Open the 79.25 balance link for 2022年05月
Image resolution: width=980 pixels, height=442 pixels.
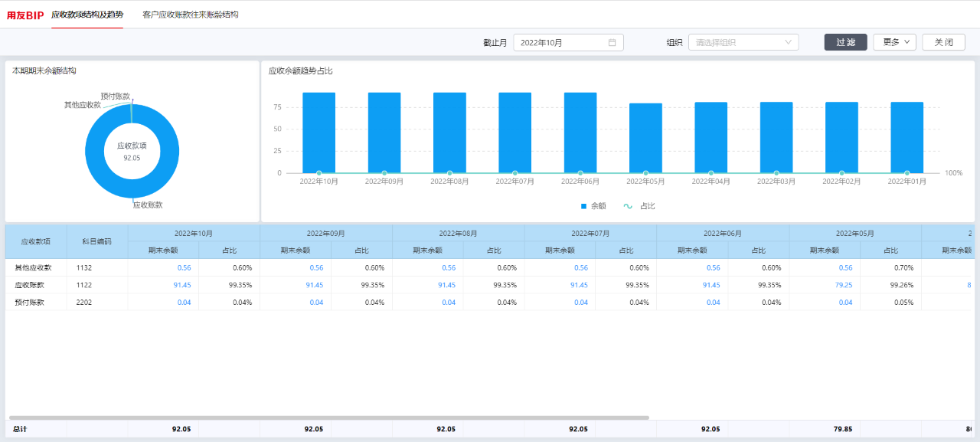coord(844,285)
